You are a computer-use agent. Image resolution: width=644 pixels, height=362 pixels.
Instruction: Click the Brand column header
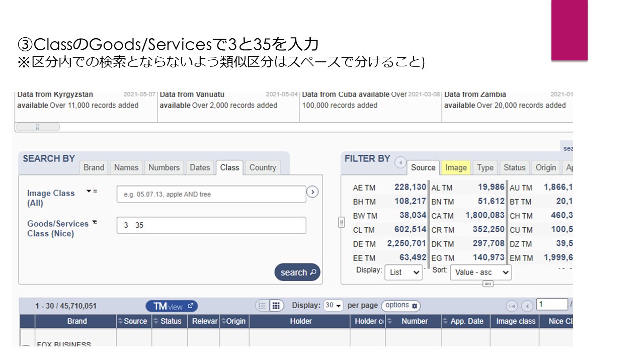tap(76, 321)
